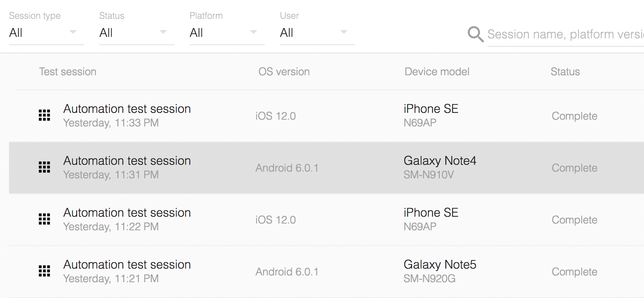Click the search magnifier icon
The image size is (644, 298).
[x=475, y=34]
